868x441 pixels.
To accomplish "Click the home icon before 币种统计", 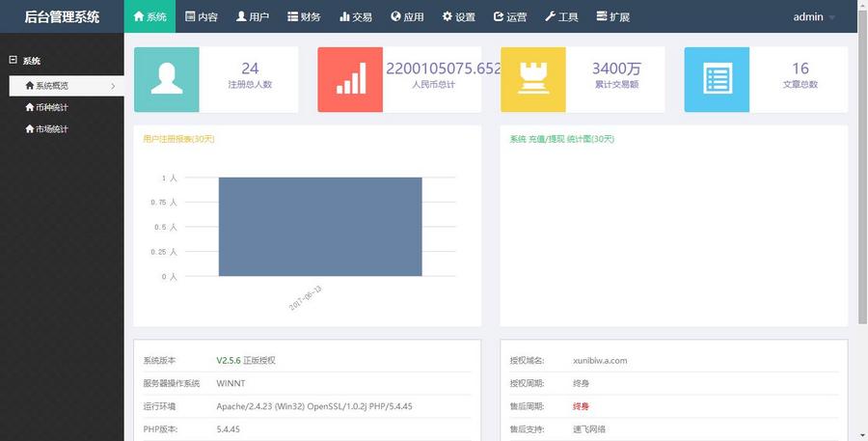I will pos(30,107).
